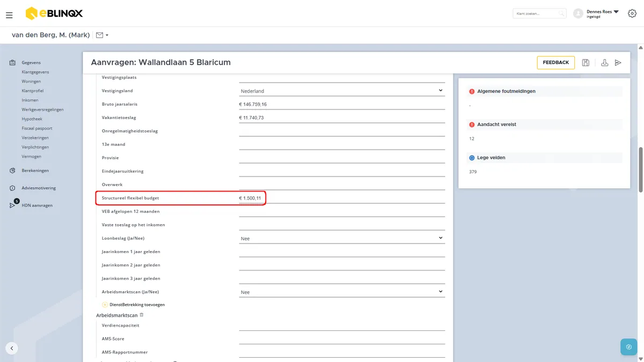Image resolution: width=644 pixels, height=362 pixels.
Task: Delete Arbeidsmarktscan with the trash icon
Action: pyautogui.click(x=142, y=315)
